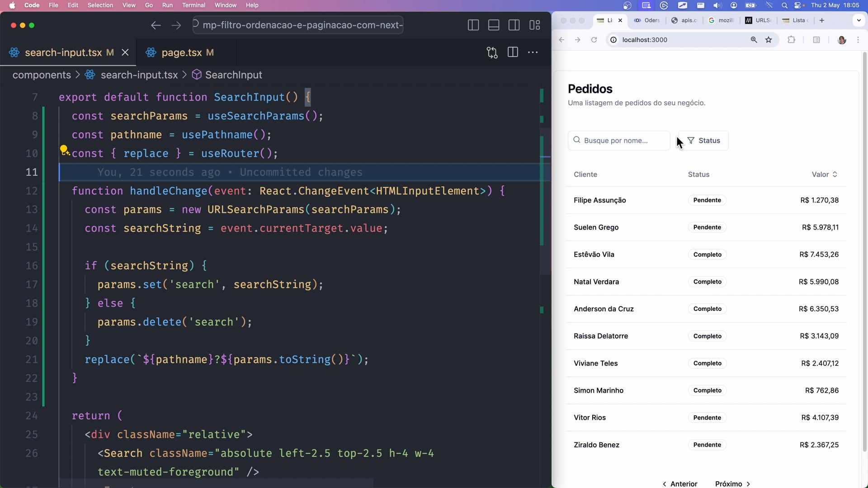Open the customize layout icon

click(x=535, y=25)
